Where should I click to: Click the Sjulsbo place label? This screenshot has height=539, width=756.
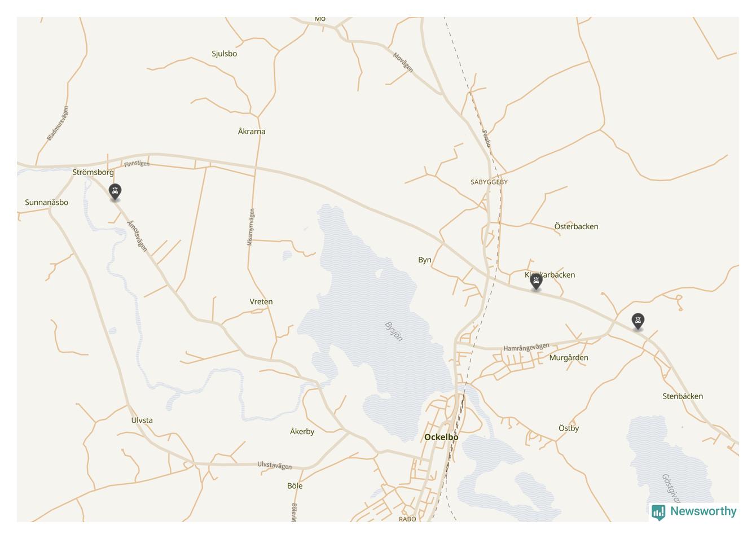tap(224, 54)
